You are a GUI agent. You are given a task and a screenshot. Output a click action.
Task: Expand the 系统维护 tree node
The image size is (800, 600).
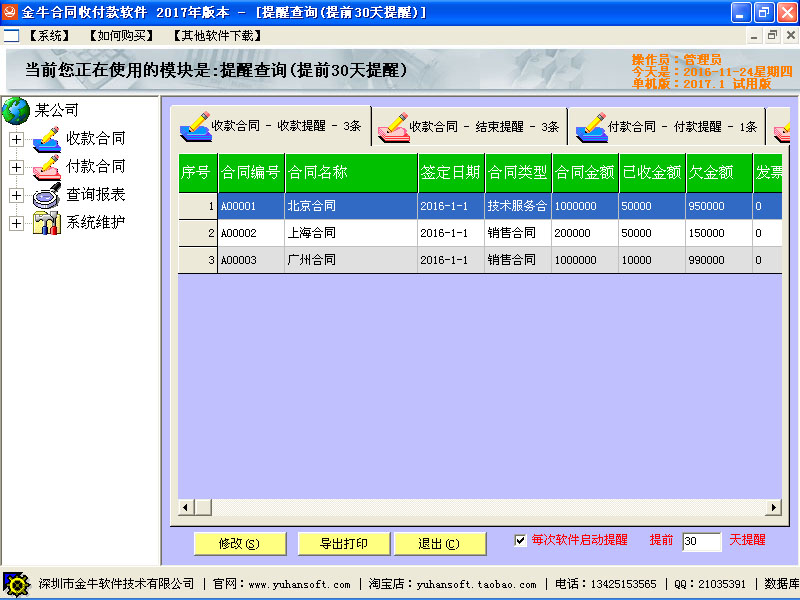click(x=16, y=223)
